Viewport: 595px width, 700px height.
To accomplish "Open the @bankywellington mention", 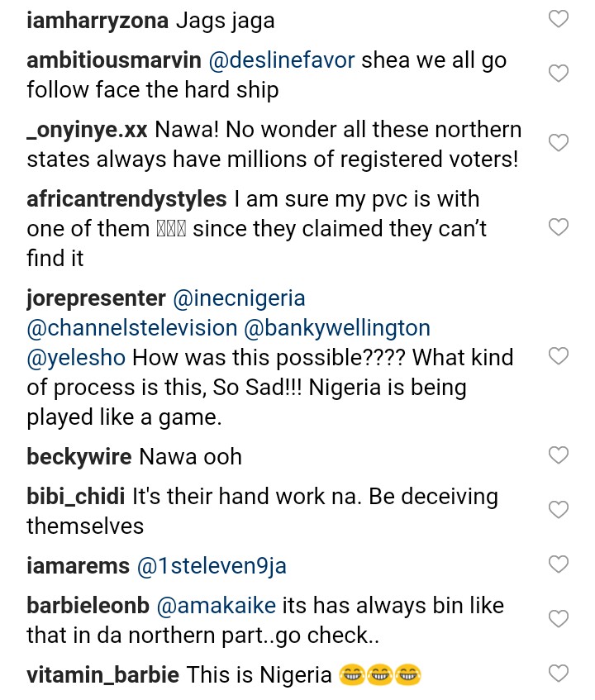I will pos(338,327).
